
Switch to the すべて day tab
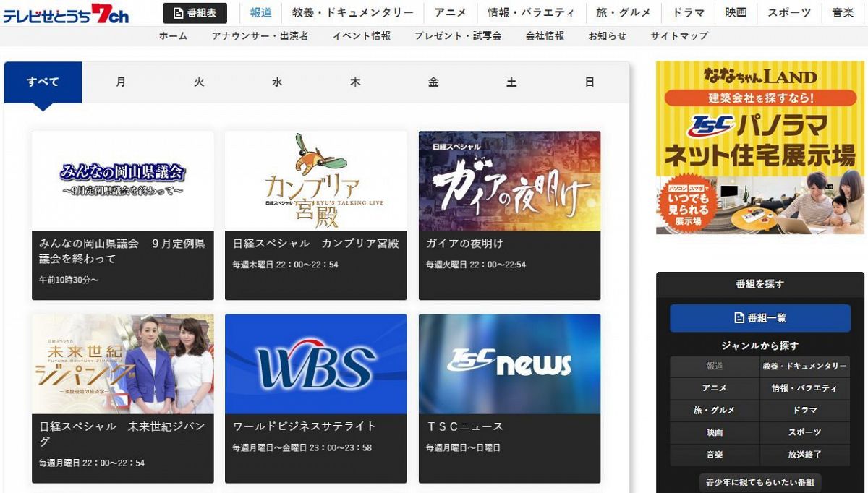coord(43,82)
